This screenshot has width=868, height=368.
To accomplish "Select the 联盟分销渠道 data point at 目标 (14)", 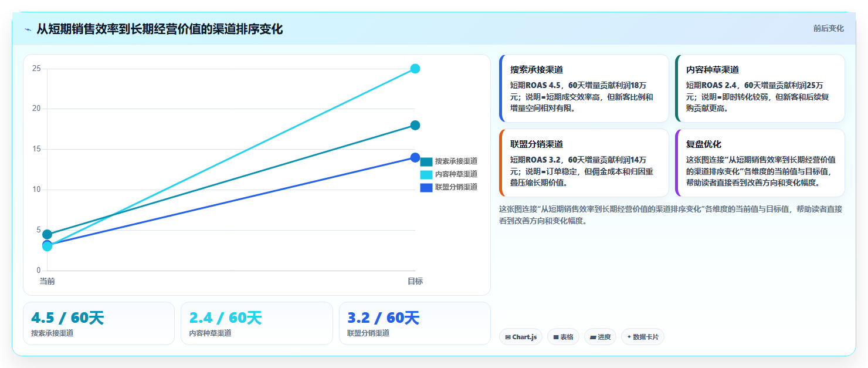I will coord(415,157).
